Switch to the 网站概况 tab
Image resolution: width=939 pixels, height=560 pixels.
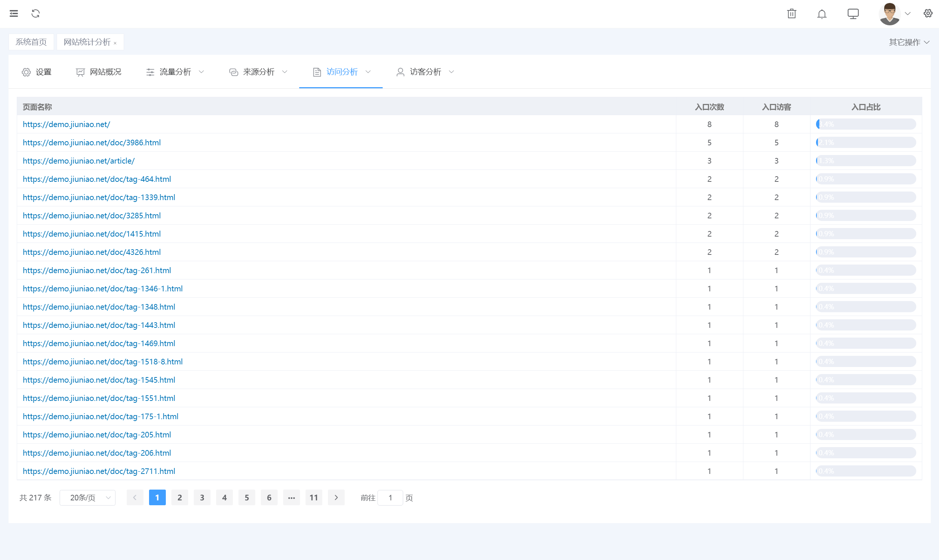(x=98, y=72)
